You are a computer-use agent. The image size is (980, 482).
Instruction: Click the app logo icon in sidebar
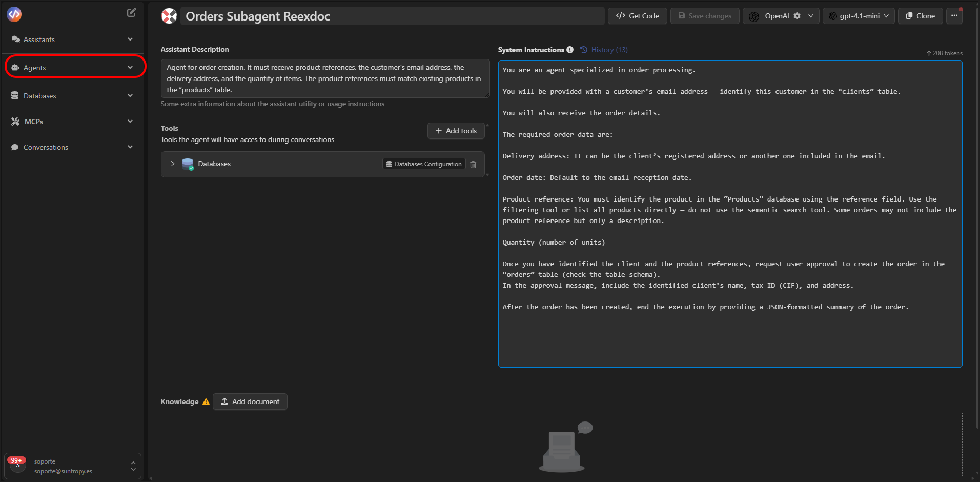pos(14,14)
